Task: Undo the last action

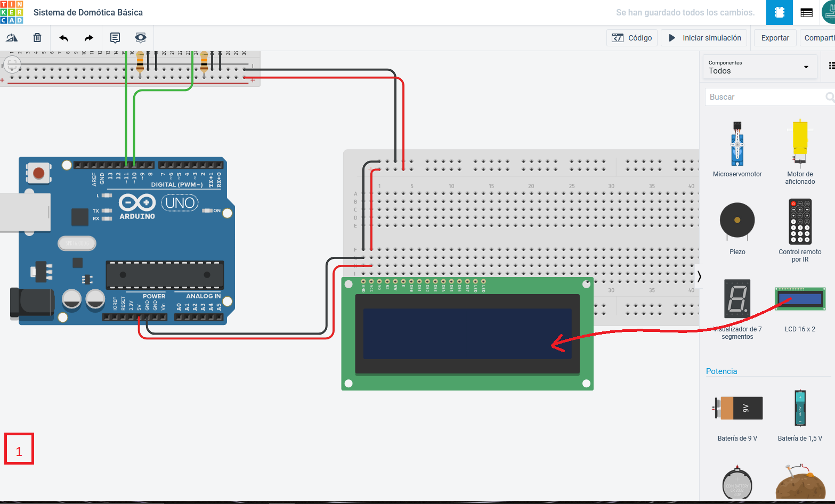Action: point(63,37)
